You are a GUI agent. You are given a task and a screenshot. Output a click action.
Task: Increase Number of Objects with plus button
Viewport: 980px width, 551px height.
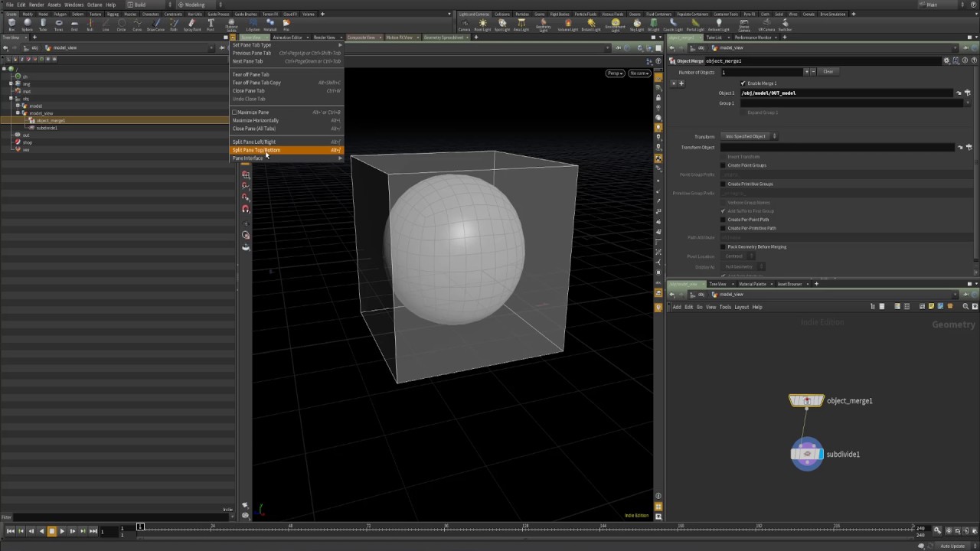tap(805, 72)
